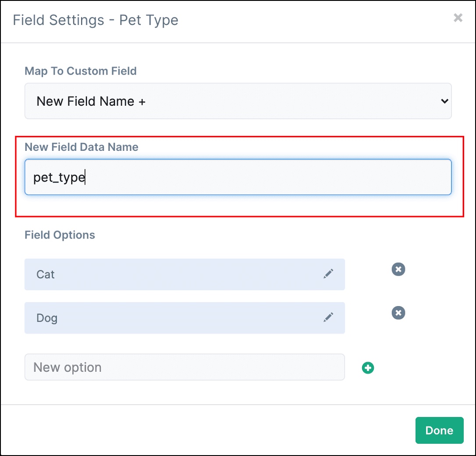The height and width of the screenshot is (456, 476).
Task: Click the word 'Dog' in options
Action: click(47, 318)
